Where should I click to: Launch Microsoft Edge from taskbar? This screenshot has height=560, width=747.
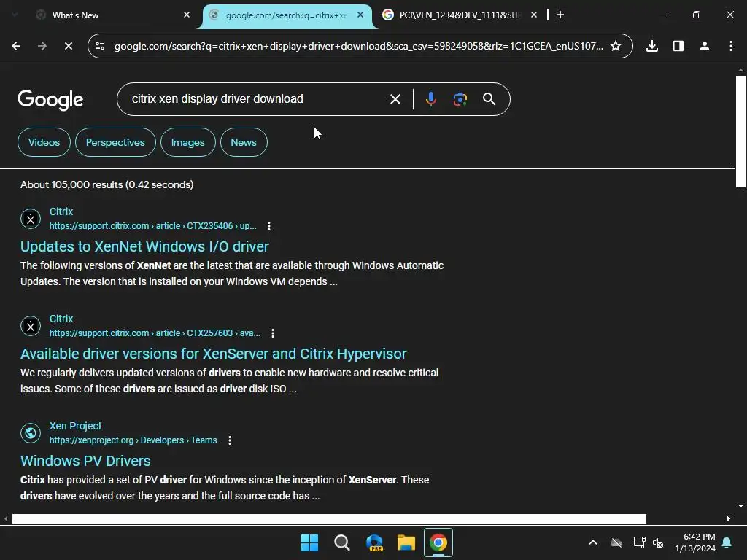(x=374, y=542)
